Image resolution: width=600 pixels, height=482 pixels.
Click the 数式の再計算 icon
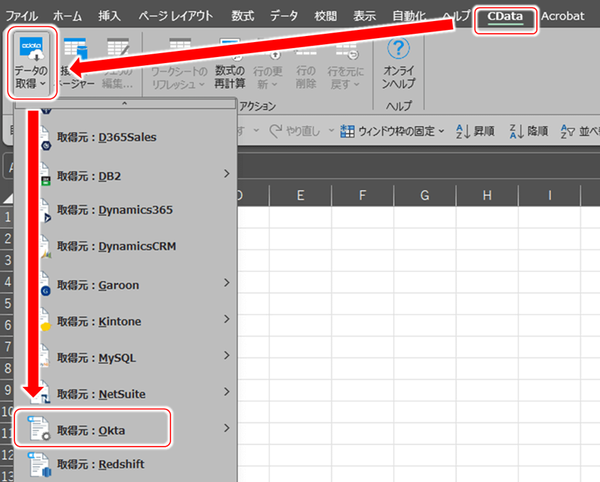(x=230, y=49)
